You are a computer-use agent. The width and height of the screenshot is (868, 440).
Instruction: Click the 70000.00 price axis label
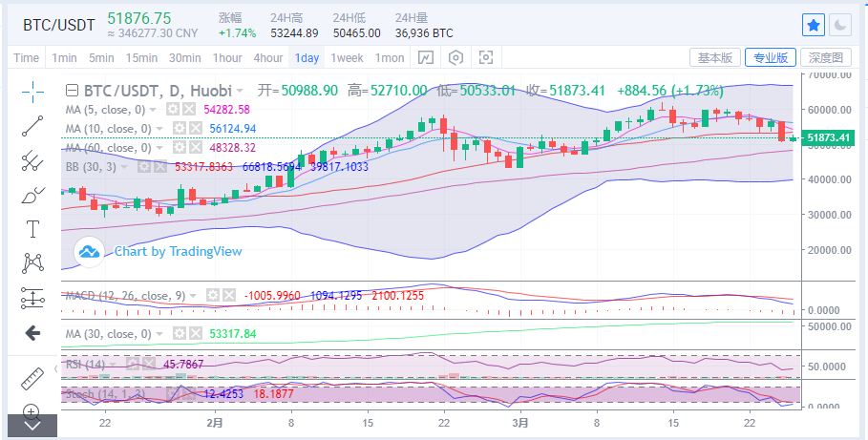tap(829, 74)
